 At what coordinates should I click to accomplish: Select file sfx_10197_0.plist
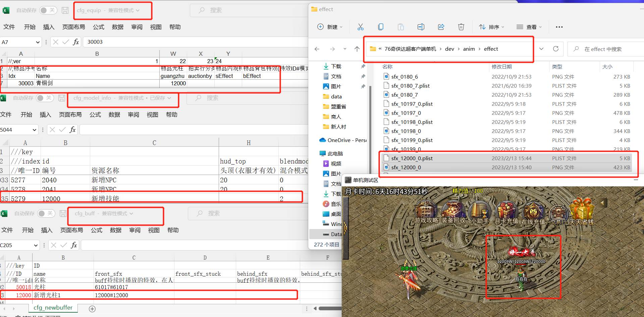coord(412,104)
